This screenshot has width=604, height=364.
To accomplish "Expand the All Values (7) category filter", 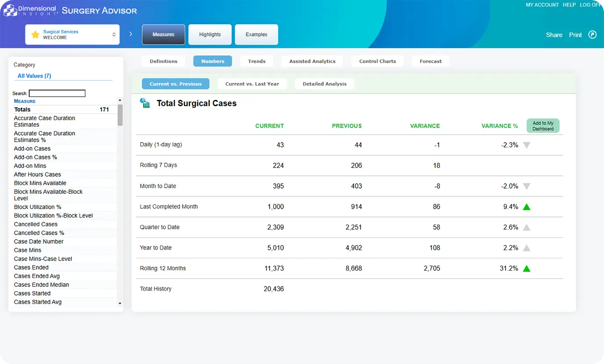I will 34,76.
